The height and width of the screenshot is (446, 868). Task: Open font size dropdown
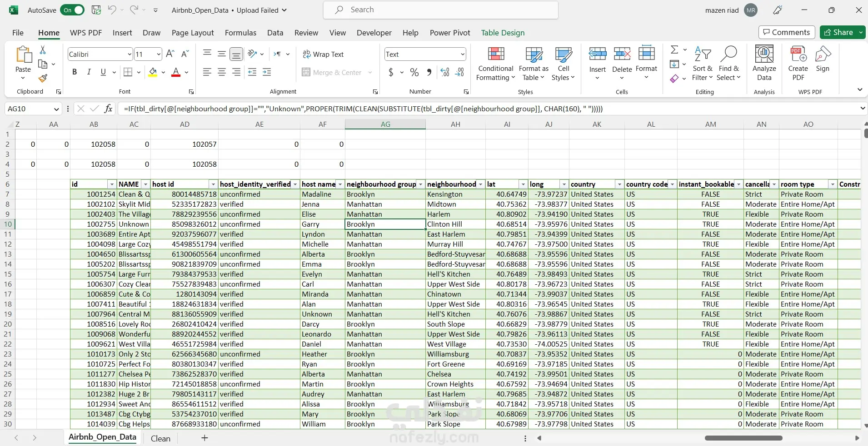158,55
